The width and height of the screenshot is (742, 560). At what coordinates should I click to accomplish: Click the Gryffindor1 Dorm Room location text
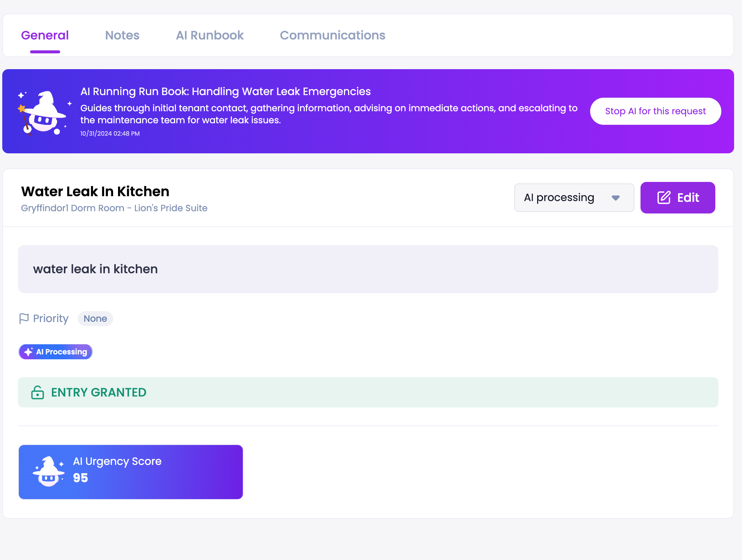coord(114,208)
